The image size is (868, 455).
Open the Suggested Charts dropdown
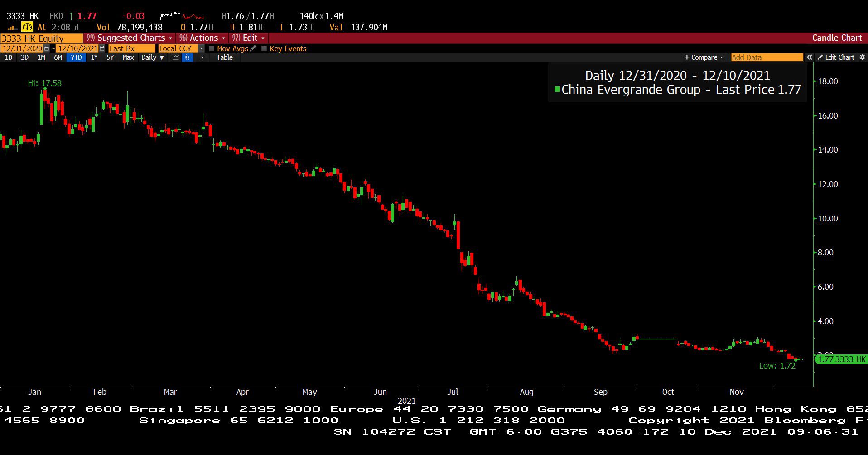click(130, 38)
